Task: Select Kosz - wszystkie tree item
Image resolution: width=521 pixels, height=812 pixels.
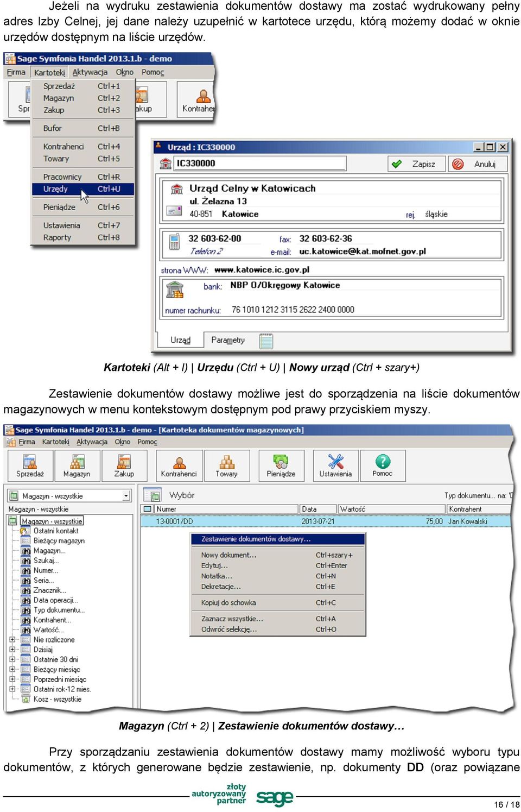Action: coord(58,699)
